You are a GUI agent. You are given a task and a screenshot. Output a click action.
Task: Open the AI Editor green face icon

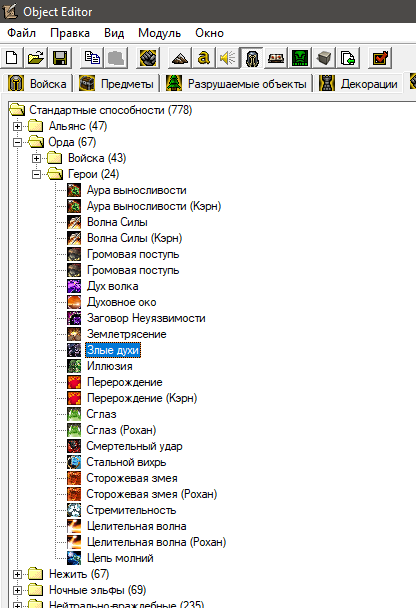click(300, 58)
